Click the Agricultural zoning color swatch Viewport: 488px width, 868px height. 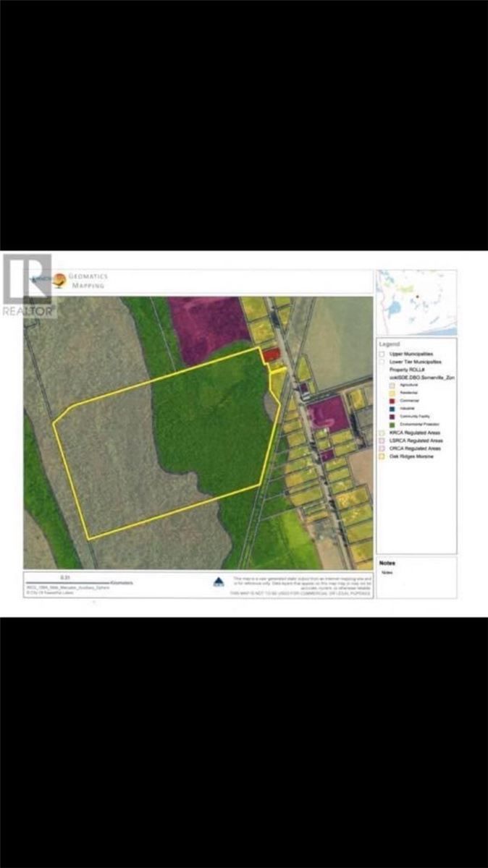tap(392, 386)
